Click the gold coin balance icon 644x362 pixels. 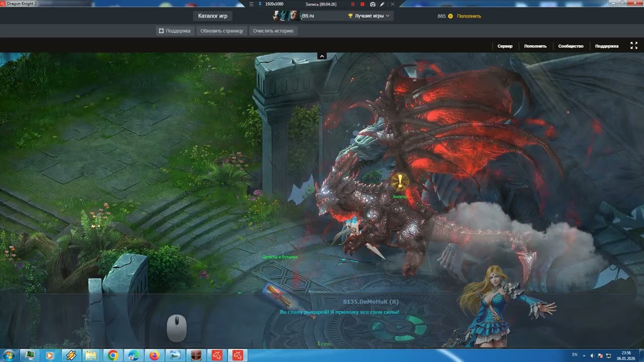click(450, 16)
